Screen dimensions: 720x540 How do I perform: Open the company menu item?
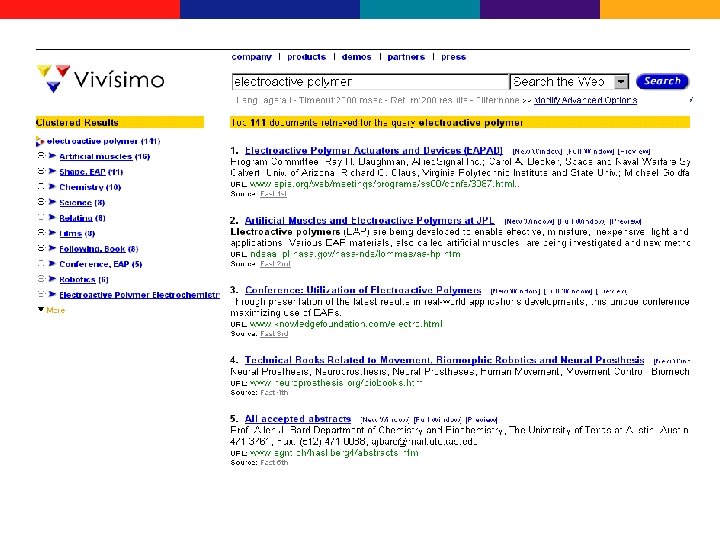click(252, 57)
